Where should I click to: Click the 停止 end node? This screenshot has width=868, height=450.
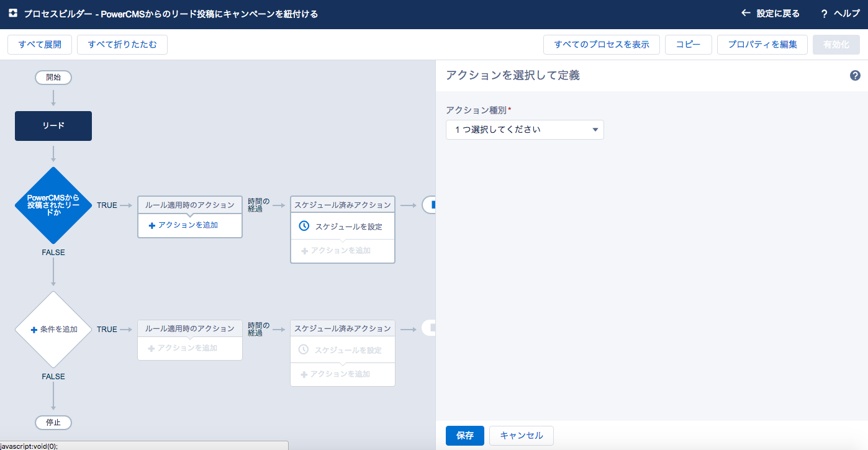point(53,423)
